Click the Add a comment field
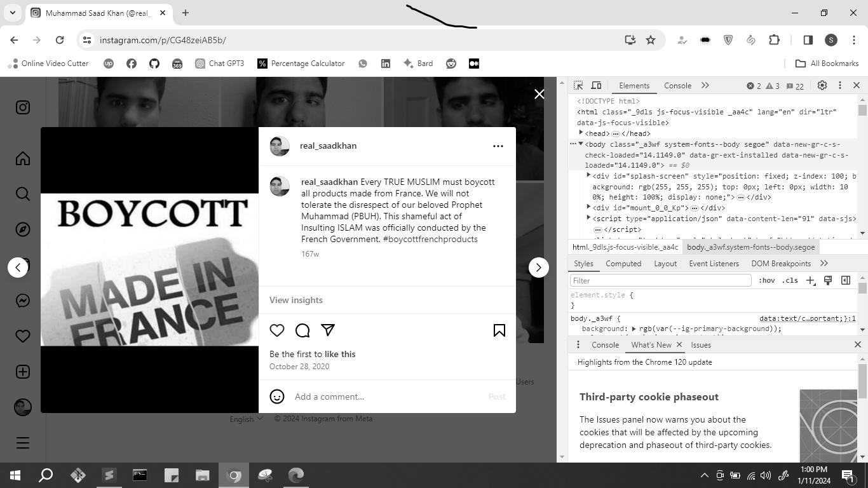The width and height of the screenshot is (868, 488). point(388,396)
